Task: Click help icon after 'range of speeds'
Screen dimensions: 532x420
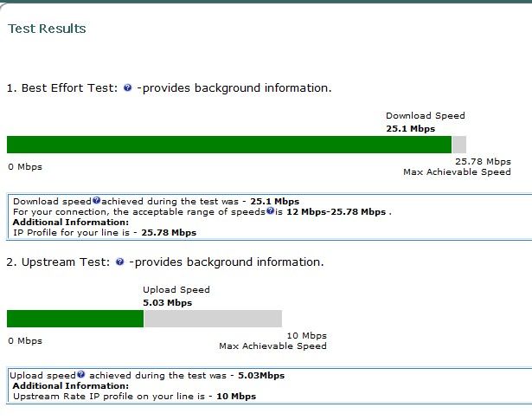Action: click(x=270, y=210)
